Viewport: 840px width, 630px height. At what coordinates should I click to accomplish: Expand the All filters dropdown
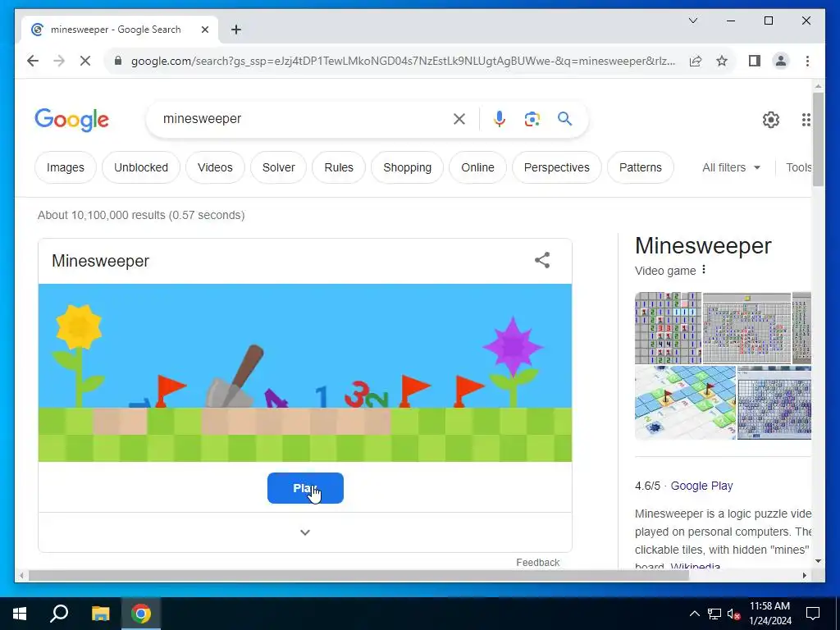coord(731,167)
